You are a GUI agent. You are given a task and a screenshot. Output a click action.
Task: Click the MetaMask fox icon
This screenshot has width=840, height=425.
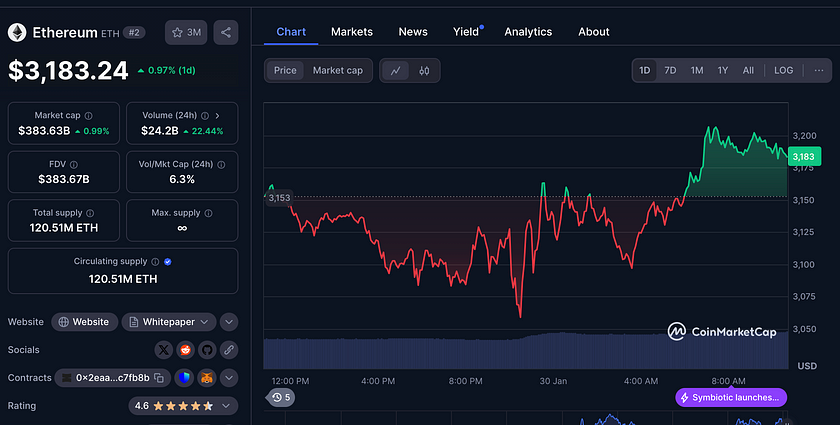point(206,378)
